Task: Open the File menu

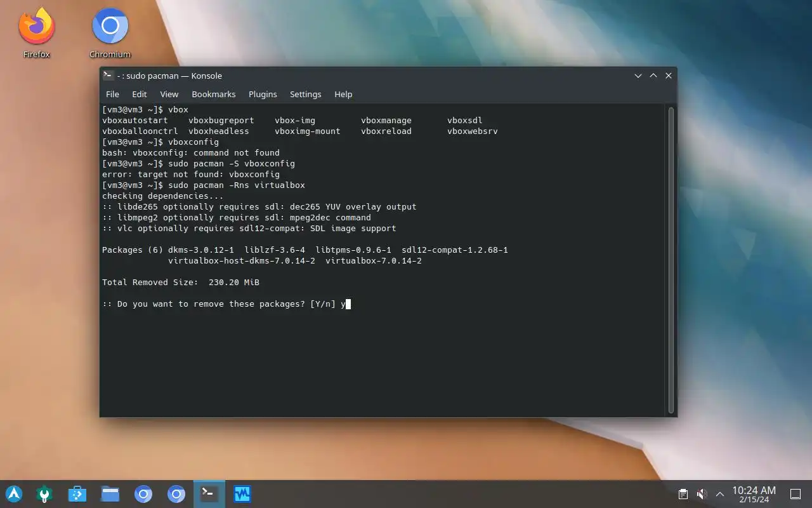Action: pos(112,94)
